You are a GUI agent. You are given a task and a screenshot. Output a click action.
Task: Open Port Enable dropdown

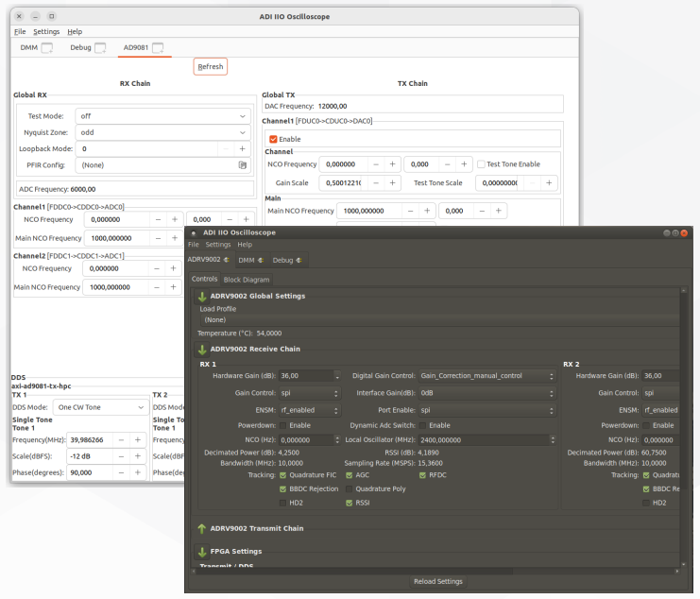point(487,410)
